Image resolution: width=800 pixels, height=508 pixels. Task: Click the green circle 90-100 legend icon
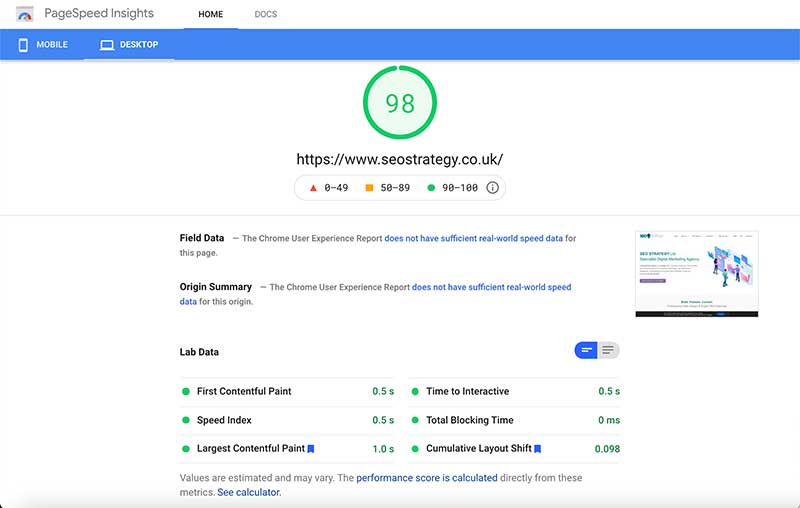[x=431, y=188]
